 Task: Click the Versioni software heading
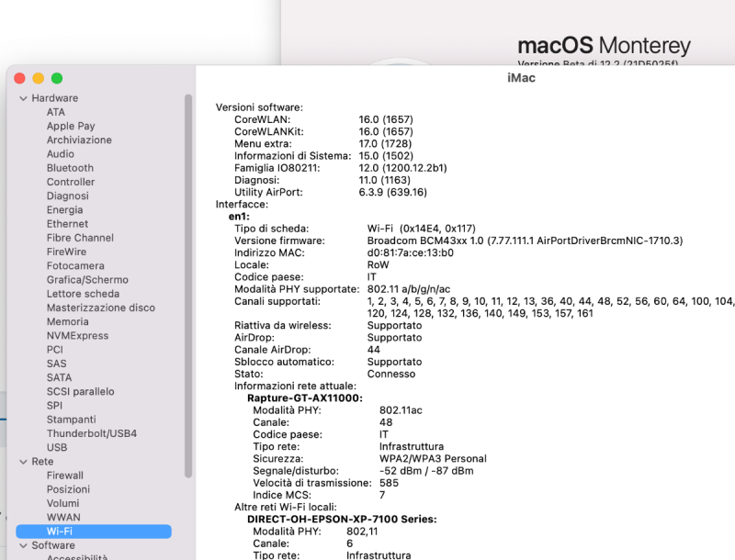[x=259, y=107]
